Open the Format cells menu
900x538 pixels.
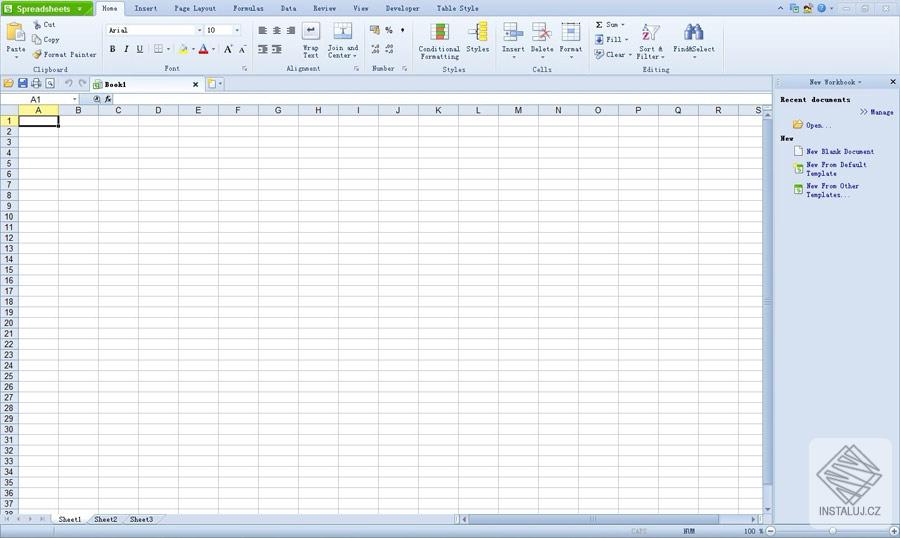coord(571,40)
